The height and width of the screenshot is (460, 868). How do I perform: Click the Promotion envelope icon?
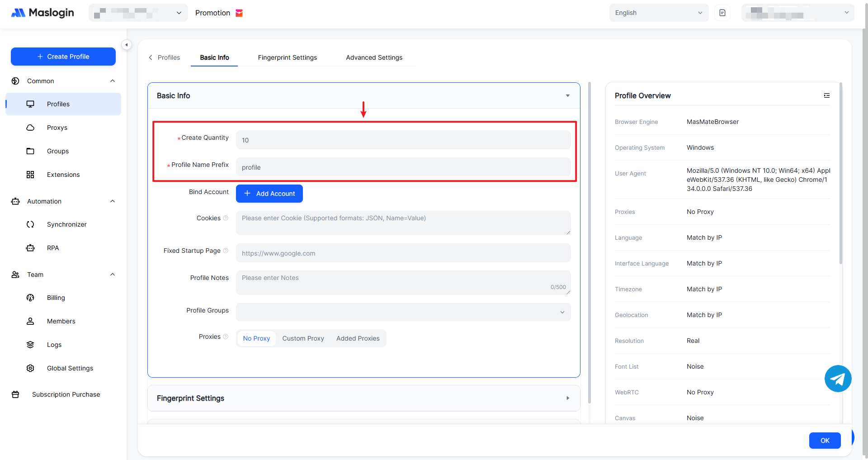tap(239, 13)
